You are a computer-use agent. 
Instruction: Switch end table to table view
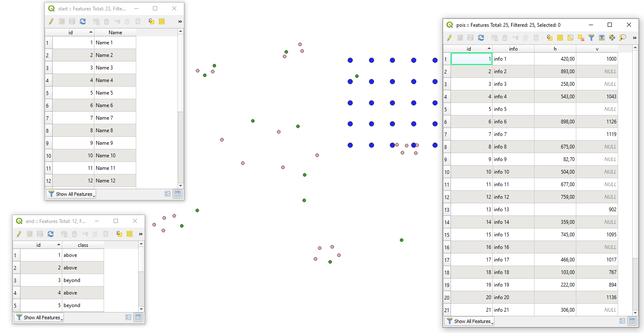(138, 317)
